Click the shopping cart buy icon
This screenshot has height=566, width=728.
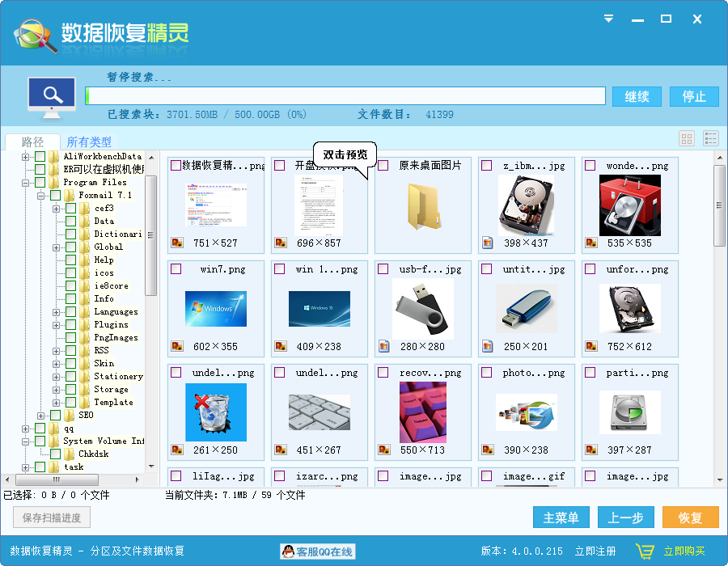point(645,551)
